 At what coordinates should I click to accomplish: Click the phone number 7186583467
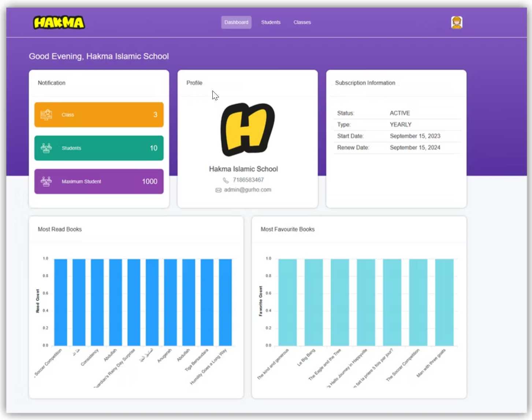click(x=248, y=180)
